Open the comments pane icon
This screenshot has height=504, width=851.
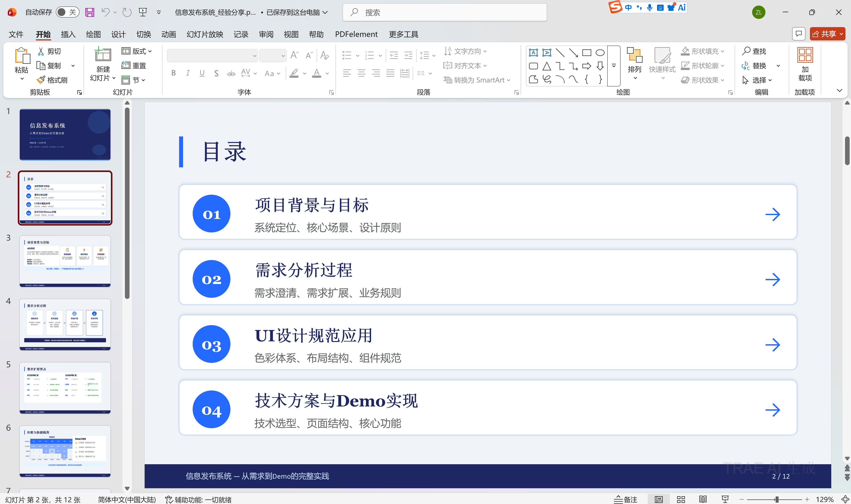[x=798, y=34]
